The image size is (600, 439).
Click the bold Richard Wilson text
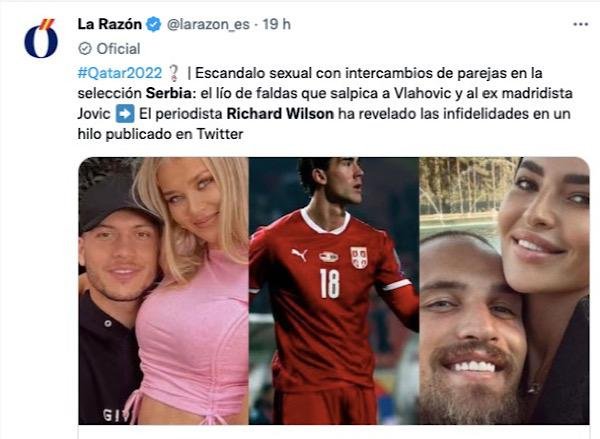[280, 114]
